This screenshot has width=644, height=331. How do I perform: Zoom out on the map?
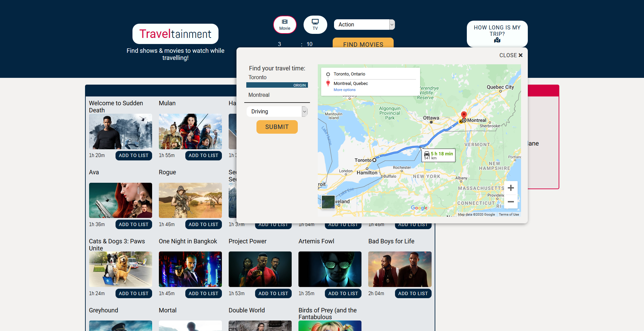[x=511, y=202]
